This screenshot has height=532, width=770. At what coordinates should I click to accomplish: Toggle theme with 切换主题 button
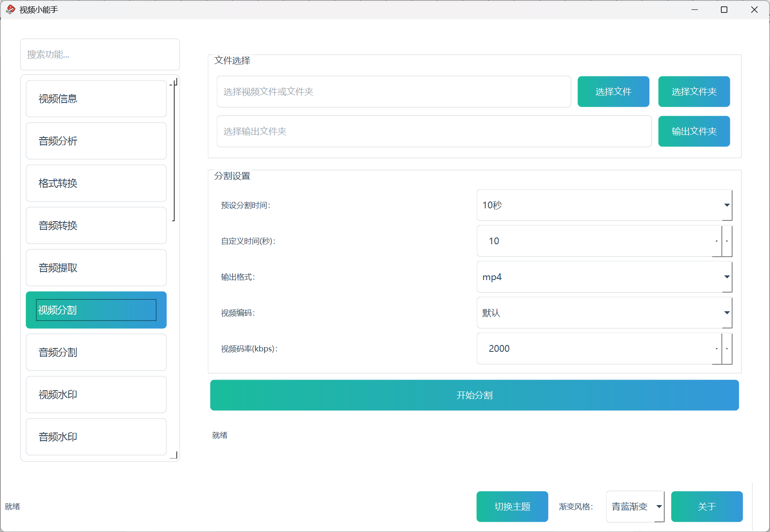[x=512, y=506]
